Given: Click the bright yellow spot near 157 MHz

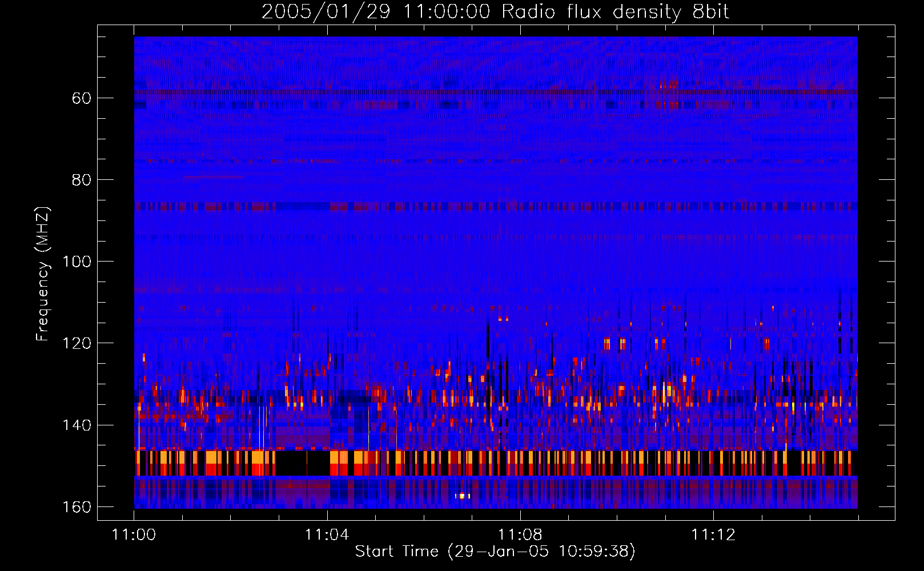Looking at the screenshot, I should coord(462,496).
